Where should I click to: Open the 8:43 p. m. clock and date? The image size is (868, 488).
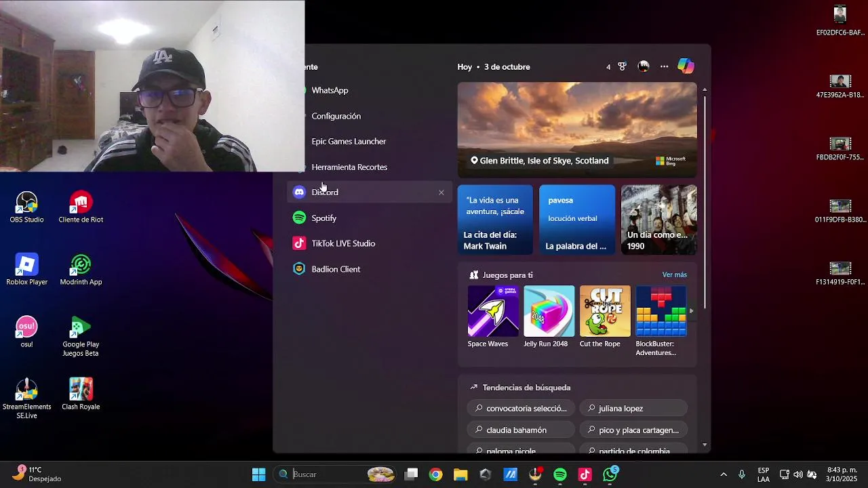click(842, 474)
